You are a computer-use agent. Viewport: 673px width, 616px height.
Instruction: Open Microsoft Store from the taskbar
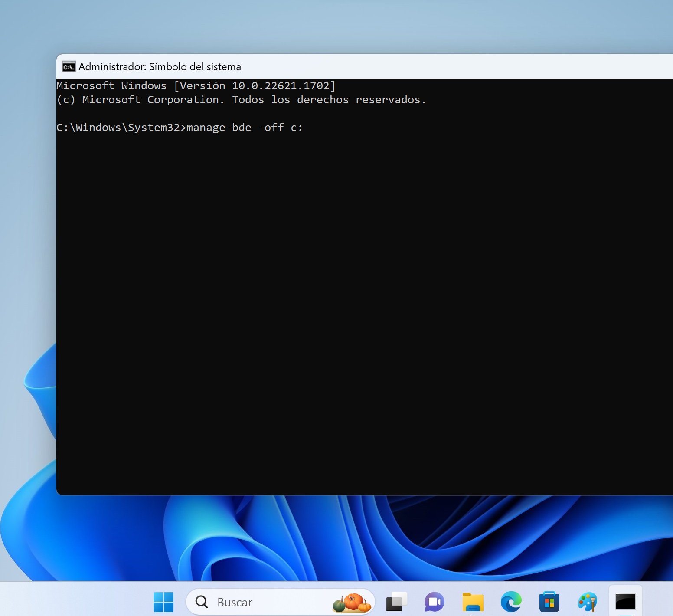tap(549, 602)
